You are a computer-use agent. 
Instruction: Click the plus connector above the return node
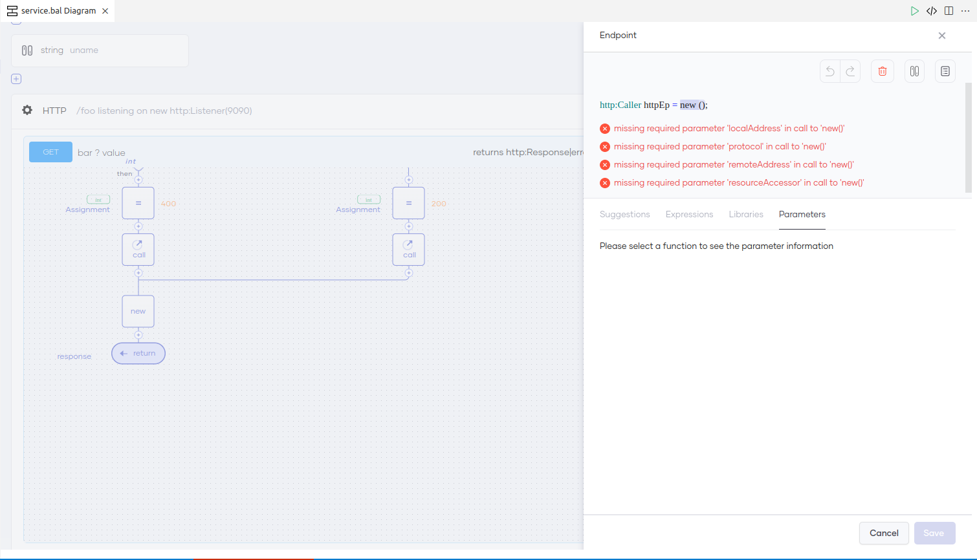tap(138, 335)
